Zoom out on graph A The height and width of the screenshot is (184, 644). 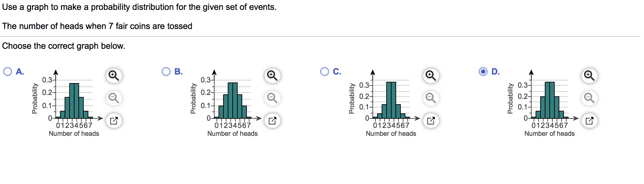[114, 98]
